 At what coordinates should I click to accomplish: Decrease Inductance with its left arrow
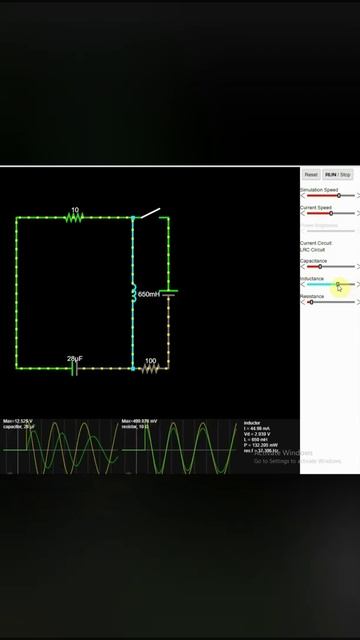pyautogui.click(x=303, y=284)
